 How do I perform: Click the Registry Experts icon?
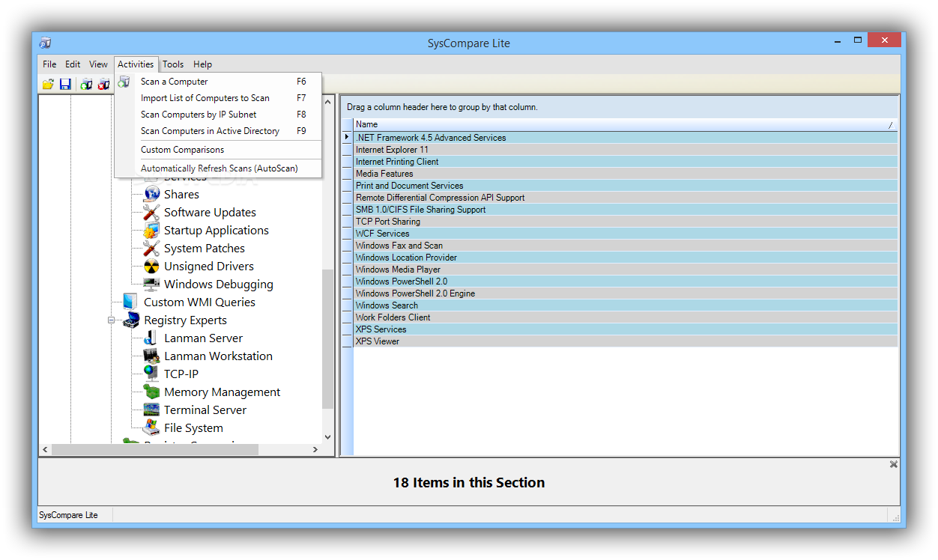click(x=131, y=320)
